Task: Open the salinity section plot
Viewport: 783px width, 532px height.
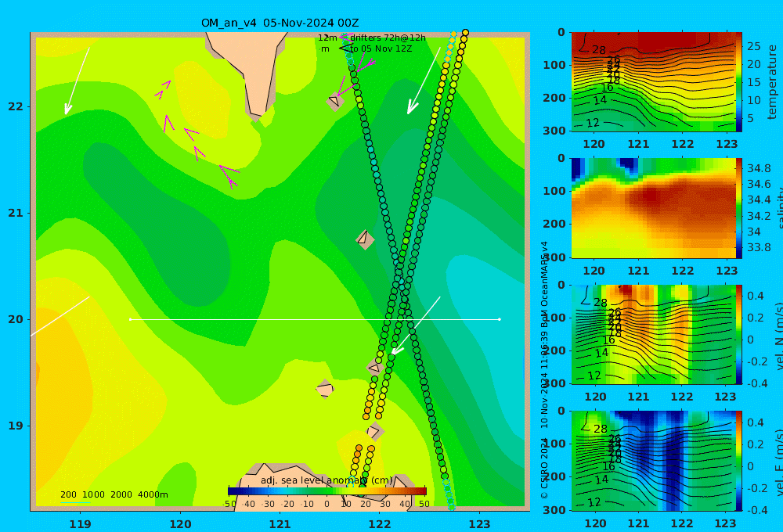Action: (x=653, y=208)
